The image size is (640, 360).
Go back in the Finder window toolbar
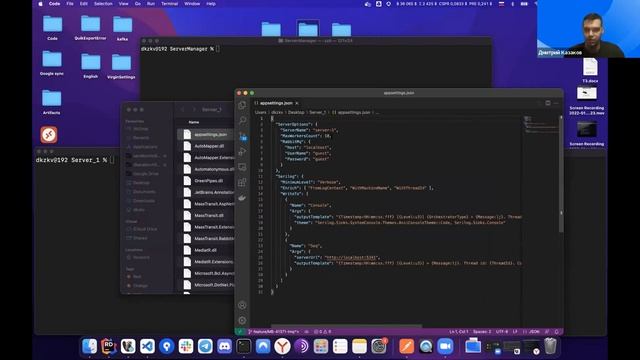pos(182,109)
